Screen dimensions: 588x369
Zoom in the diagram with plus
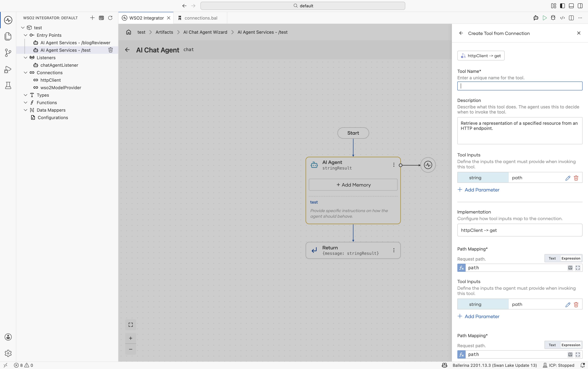coord(131,338)
